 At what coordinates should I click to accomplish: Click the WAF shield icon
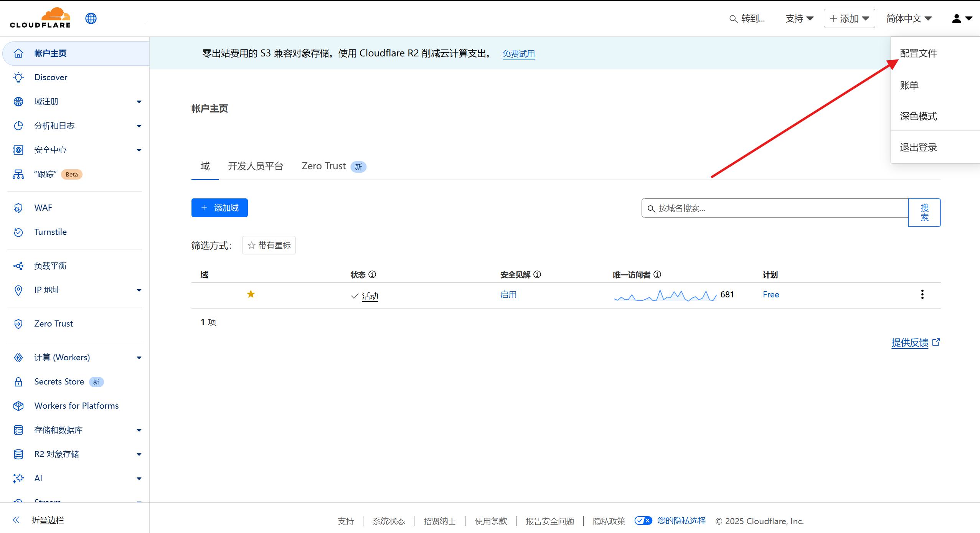(x=18, y=208)
